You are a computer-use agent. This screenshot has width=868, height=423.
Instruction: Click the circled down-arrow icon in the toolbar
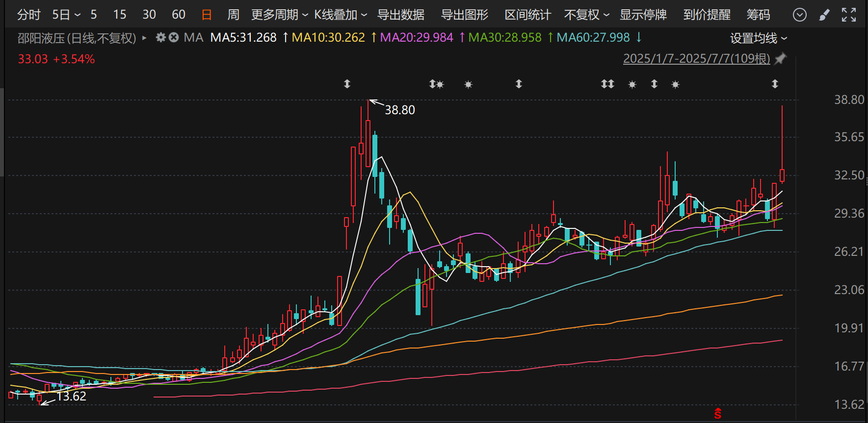(800, 15)
